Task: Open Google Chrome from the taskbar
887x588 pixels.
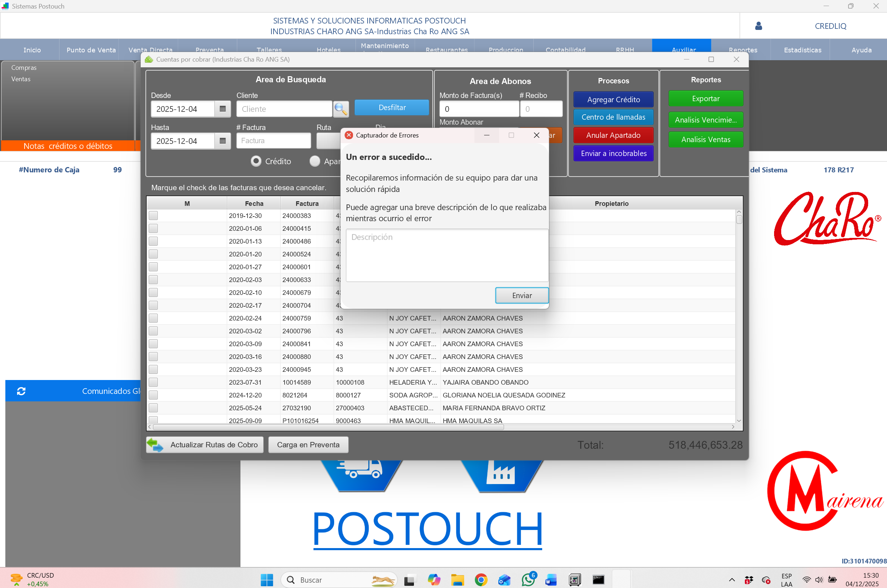Action: pos(481,580)
